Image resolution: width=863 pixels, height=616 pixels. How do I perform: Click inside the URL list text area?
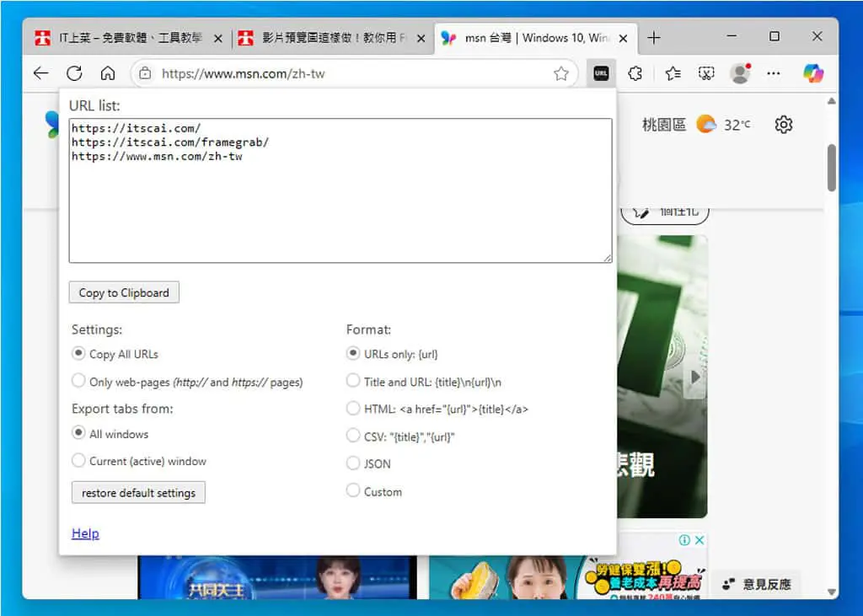340,190
